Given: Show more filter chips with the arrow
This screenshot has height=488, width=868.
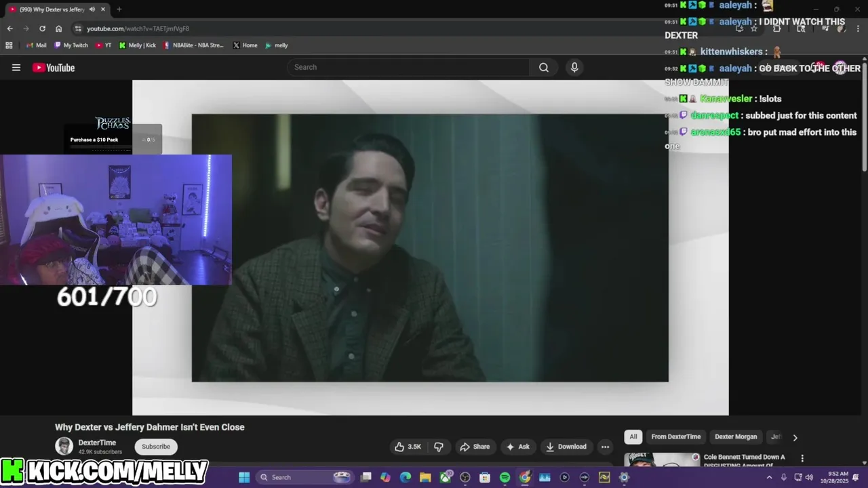Looking at the screenshot, I should click(795, 437).
